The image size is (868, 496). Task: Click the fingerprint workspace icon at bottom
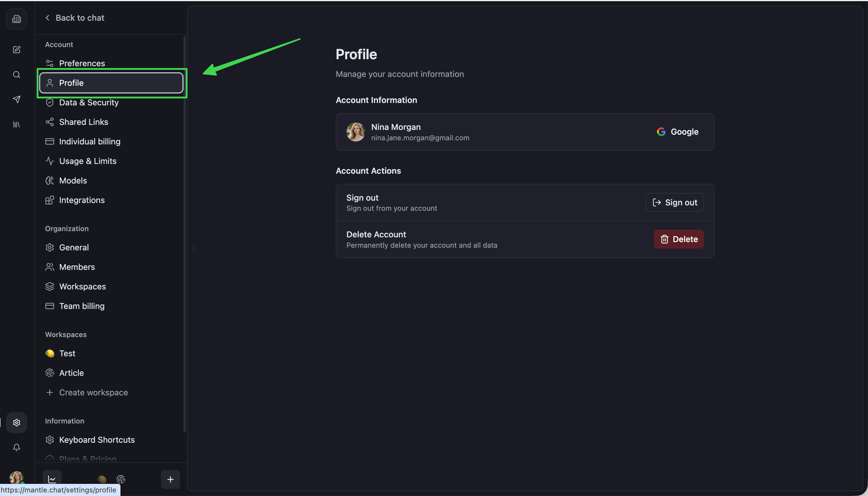pyautogui.click(x=121, y=479)
